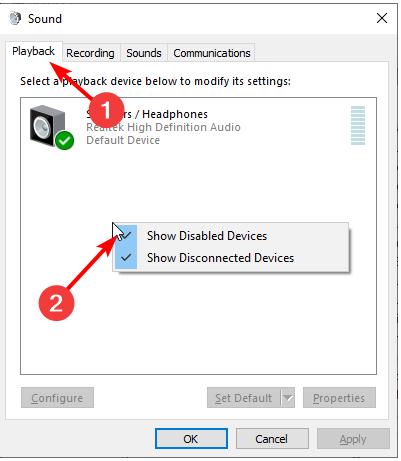
Task: Click the Configure button
Action: pos(57,398)
